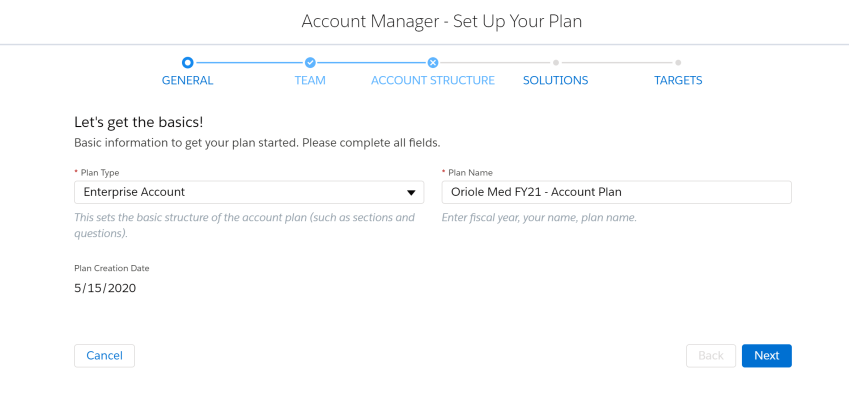Click the Plan Creation Date value 5/15/2020
Viewport: 849px width, 408px height.
click(x=105, y=288)
